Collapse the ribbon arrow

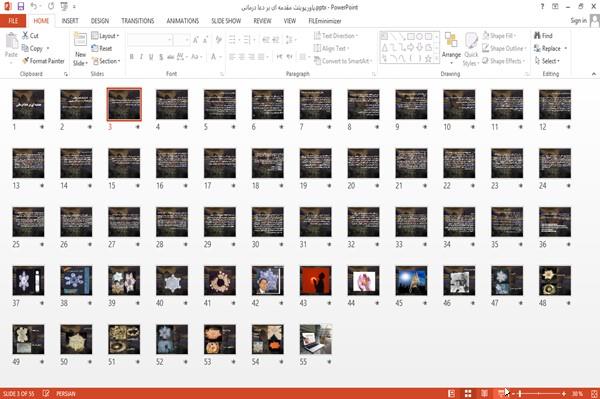594,74
